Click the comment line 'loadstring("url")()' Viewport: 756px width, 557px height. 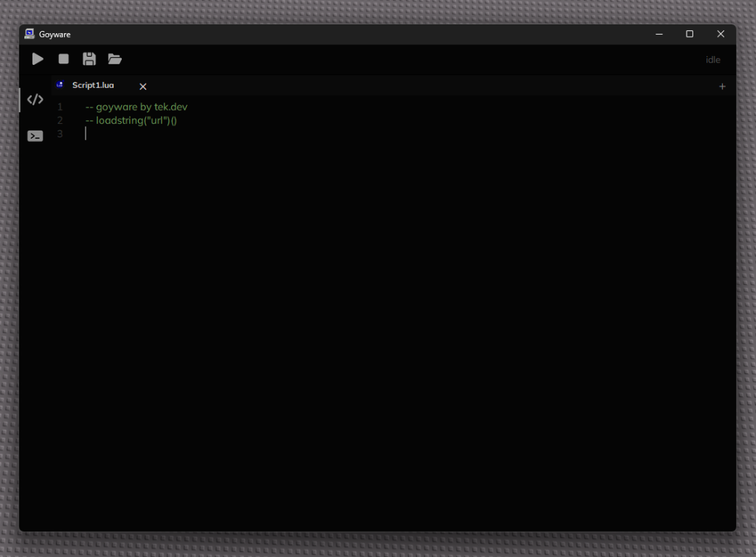(x=131, y=120)
